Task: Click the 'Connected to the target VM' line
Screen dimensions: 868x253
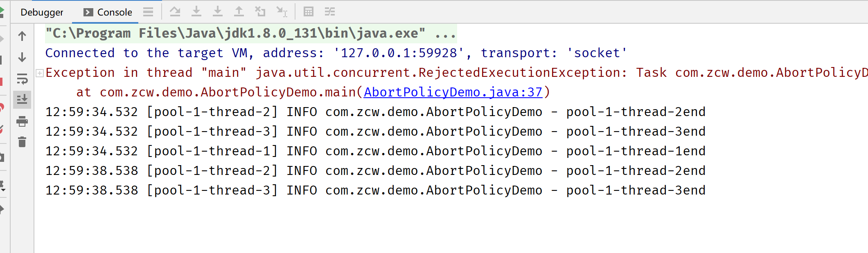Action: (x=336, y=53)
